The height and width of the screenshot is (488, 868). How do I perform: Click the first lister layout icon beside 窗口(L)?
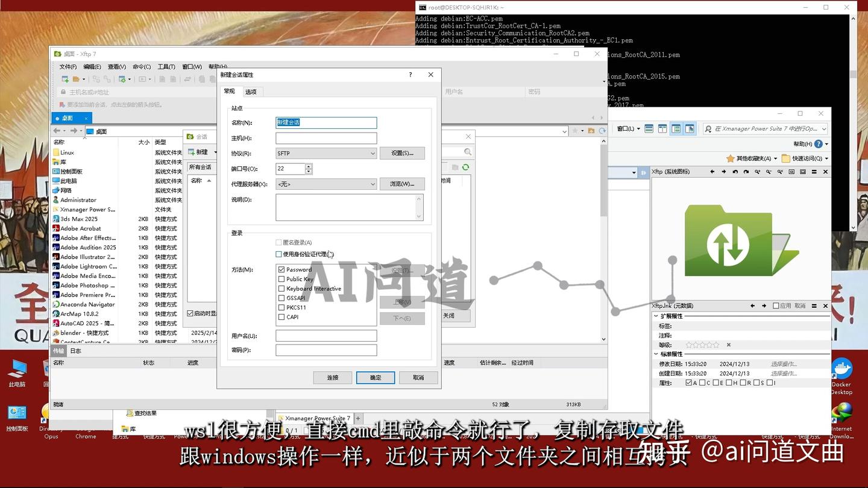tap(649, 128)
